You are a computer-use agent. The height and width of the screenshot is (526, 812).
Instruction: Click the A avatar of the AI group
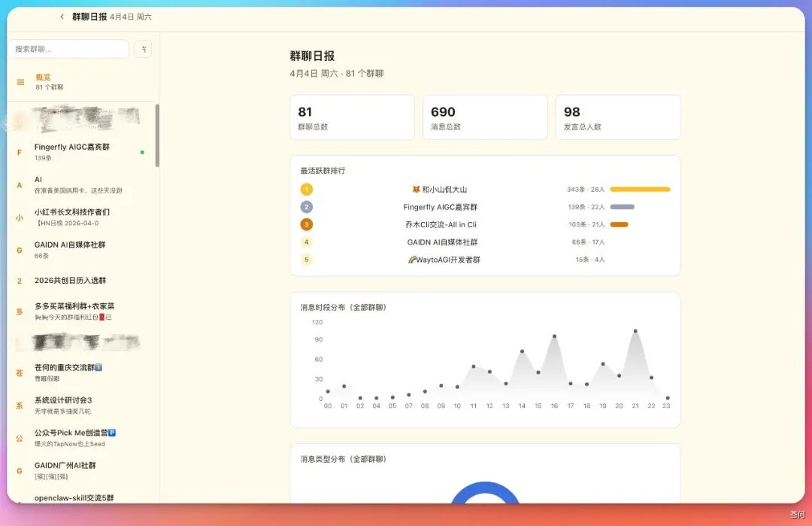(x=19, y=184)
